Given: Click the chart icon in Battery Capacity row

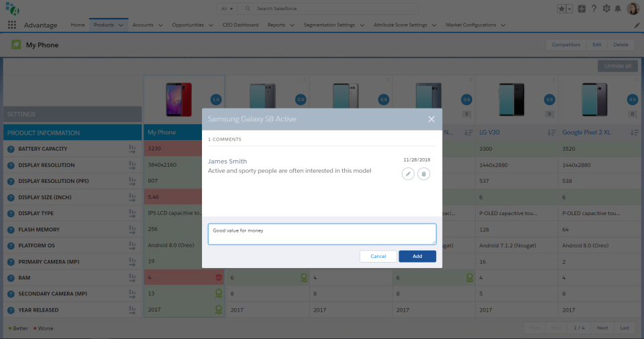Looking at the screenshot, I should 132,149.
